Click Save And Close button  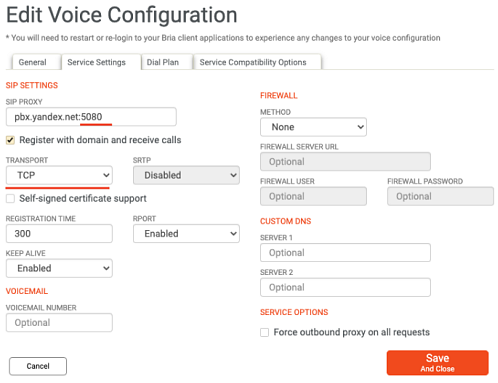pyautogui.click(x=438, y=363)
